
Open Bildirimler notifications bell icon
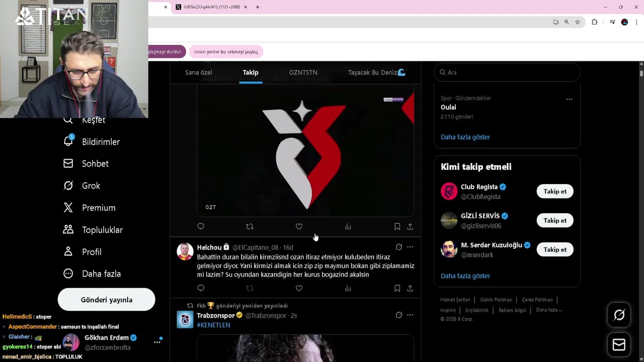pos(68,141)
